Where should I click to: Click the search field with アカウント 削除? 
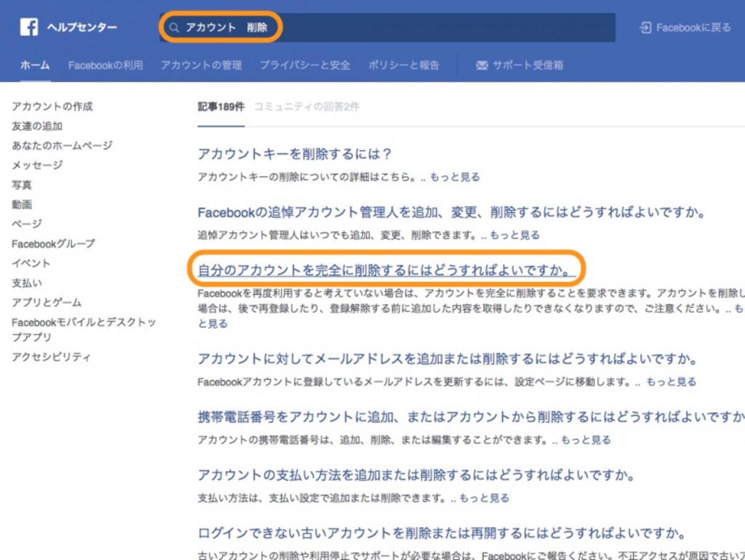click(387, 28)
